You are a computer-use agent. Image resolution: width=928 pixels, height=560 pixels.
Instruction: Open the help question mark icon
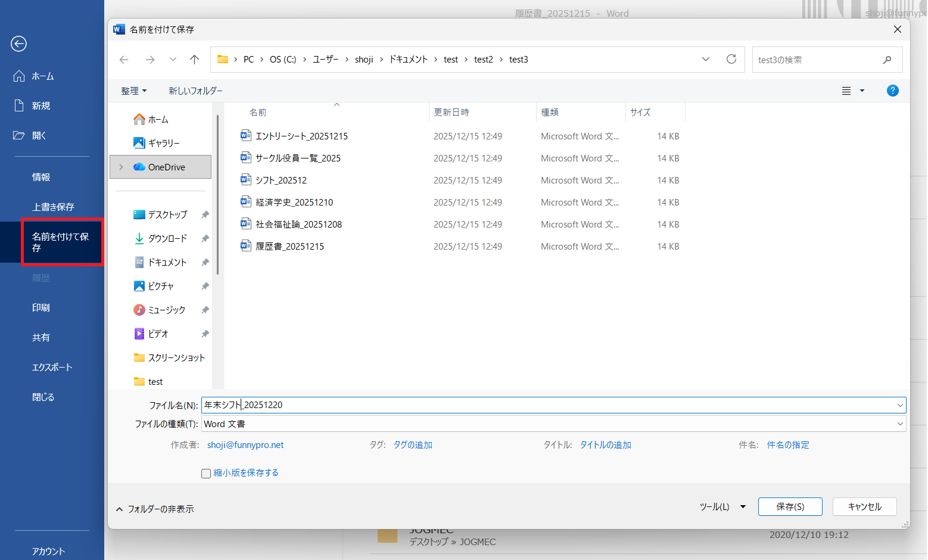click(x=892, y=91)
